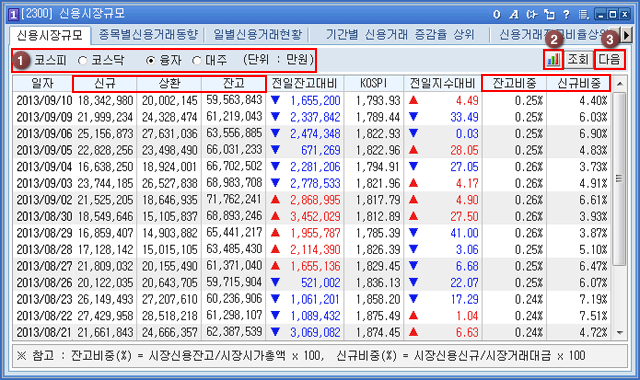640x380 pixels.
Task: Click scrollbar down arrow in the table
Action: point(620,333)
